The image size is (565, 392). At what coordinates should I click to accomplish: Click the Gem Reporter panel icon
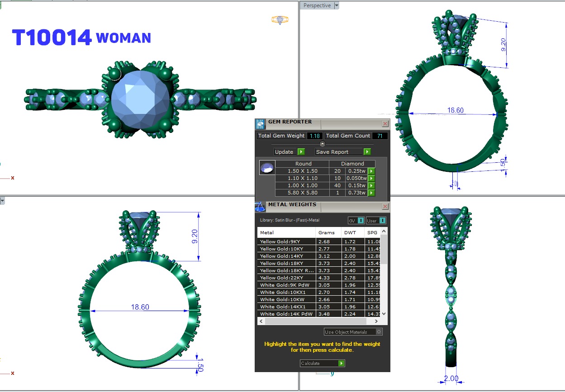click(260, 124)
